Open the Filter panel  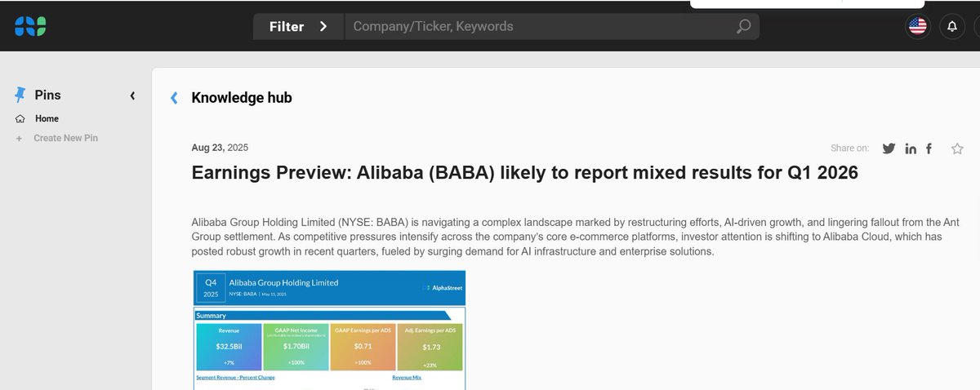[x=299, y=26]
